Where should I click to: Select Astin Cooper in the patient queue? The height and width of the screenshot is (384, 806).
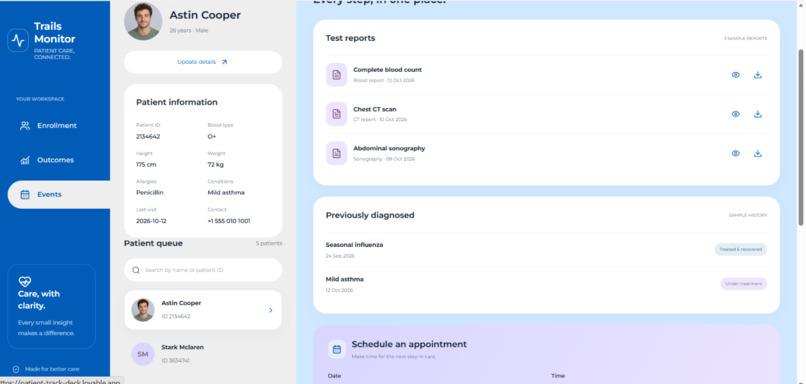click(x=203, y=310)
